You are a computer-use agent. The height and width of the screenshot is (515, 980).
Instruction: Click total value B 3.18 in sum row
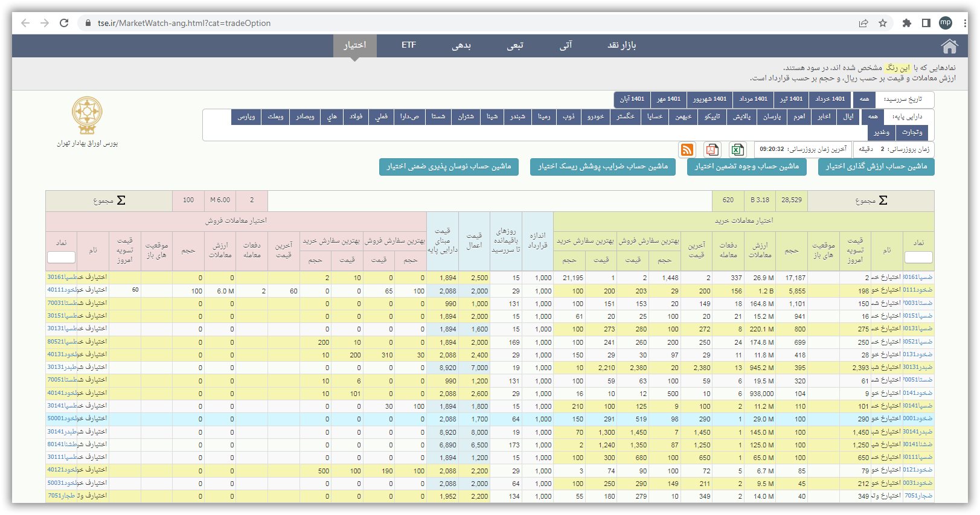[x=760, y=200]
